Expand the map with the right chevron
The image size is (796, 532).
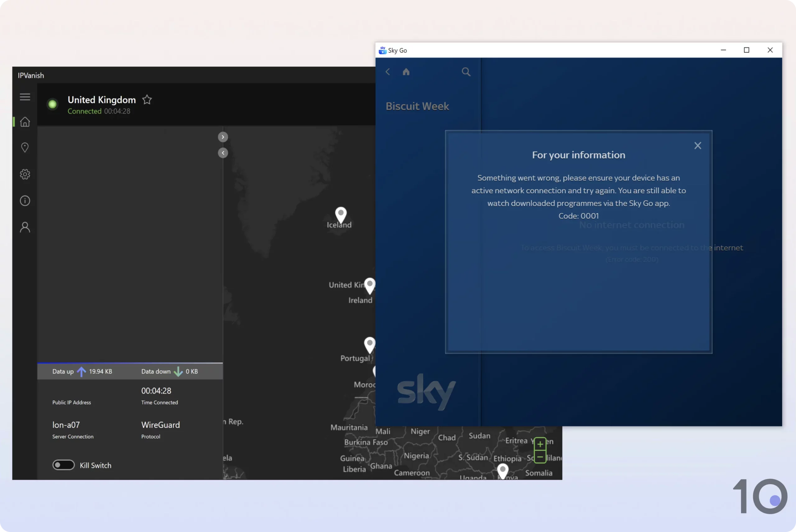tap(223, 137)
